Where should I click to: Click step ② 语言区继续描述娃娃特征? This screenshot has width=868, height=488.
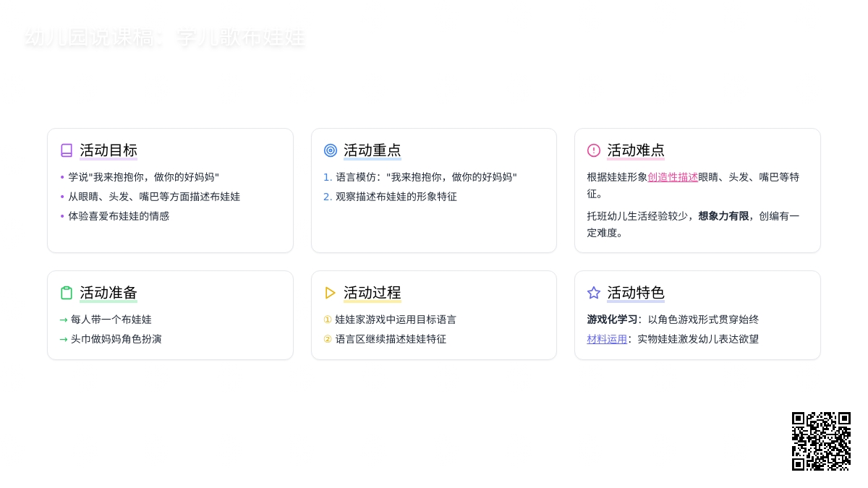pos(390,339)
